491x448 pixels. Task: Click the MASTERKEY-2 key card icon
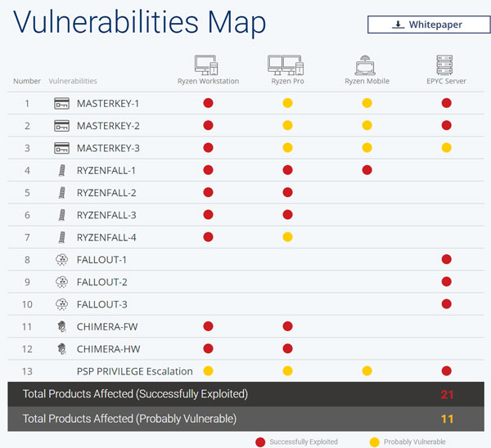tap(61, 125)
